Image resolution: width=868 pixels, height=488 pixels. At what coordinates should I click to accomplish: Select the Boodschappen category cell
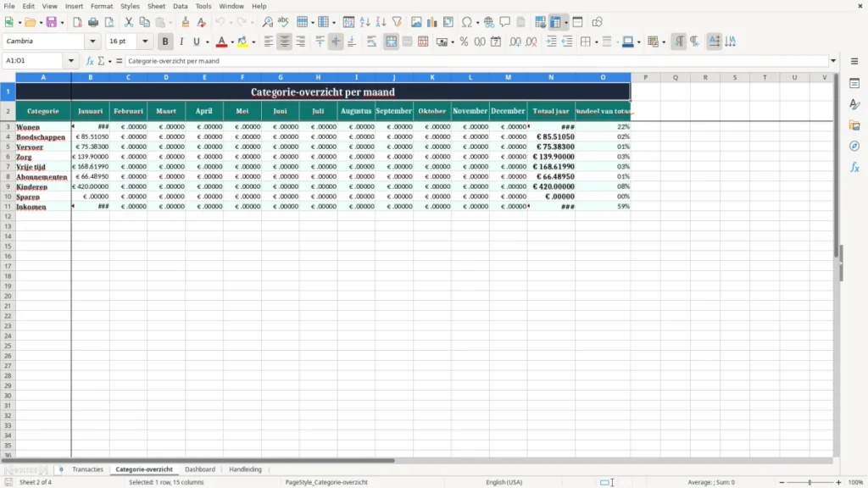(x=43, y=136)
